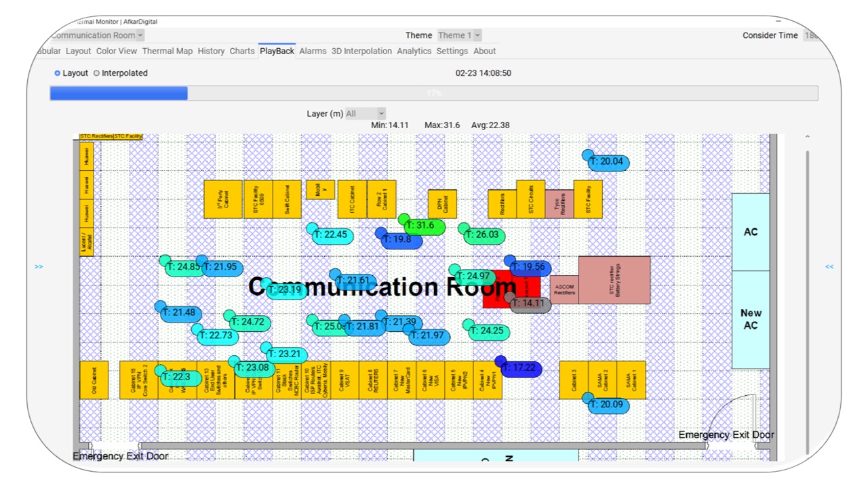Select the Interpolated radio button
This screenshot has height=488, width=868.
[96, 73]
